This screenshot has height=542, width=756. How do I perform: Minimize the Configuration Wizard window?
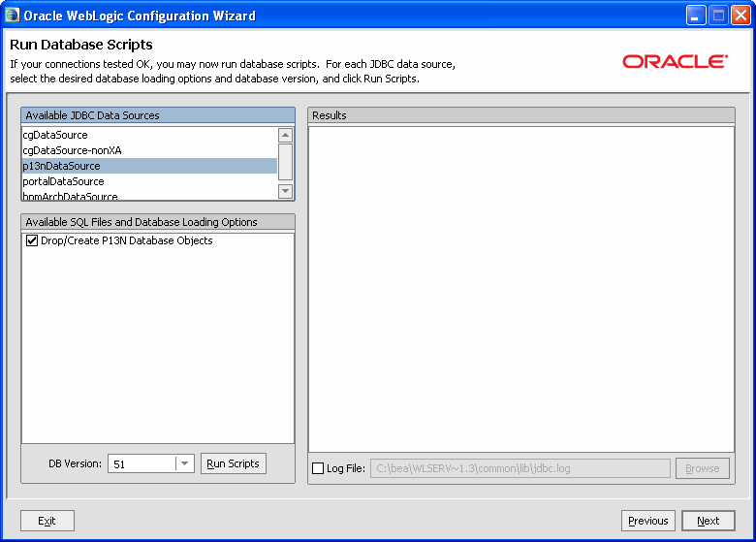[x=696, y=16]
